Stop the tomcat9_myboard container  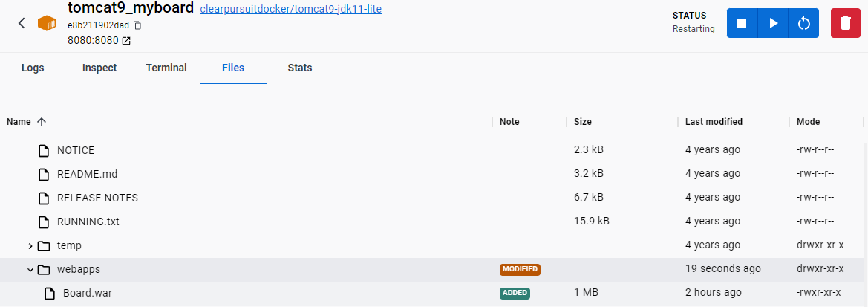click(742, 23)
